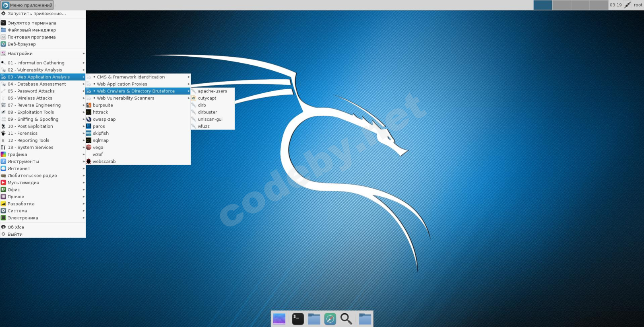Open the magnifier search icon in dock
Screen dimensions: 644x327
(x=346, y=319)
